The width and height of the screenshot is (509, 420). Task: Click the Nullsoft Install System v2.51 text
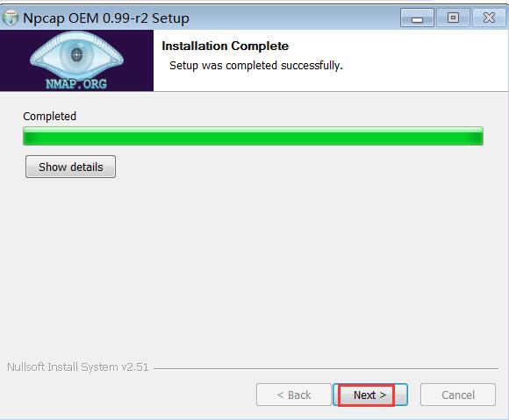coord(78,367)
